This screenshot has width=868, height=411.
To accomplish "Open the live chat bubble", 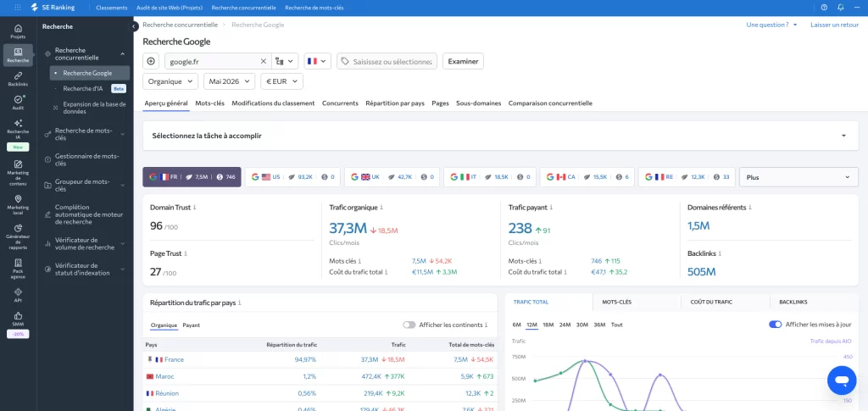I will [x=842, y=380].
